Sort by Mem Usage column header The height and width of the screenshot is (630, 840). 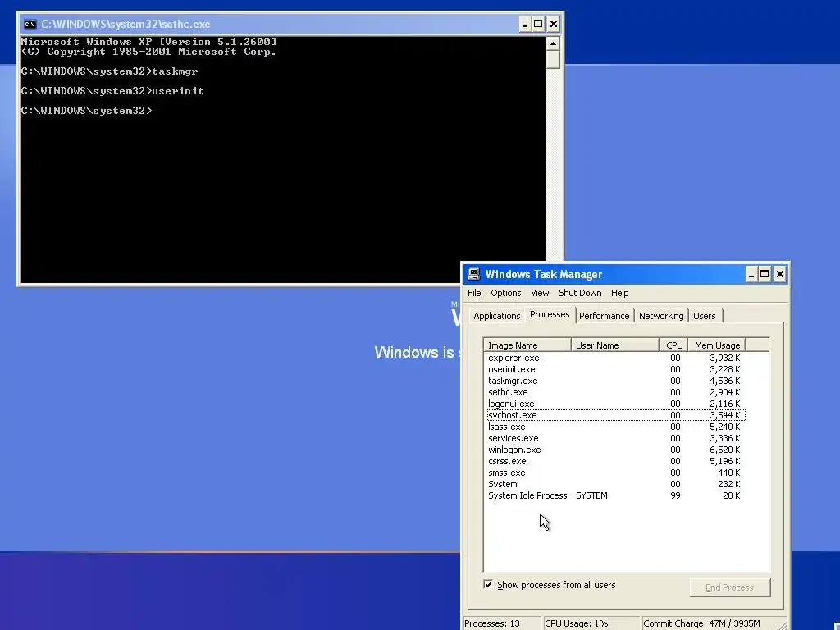click(717, 345)
